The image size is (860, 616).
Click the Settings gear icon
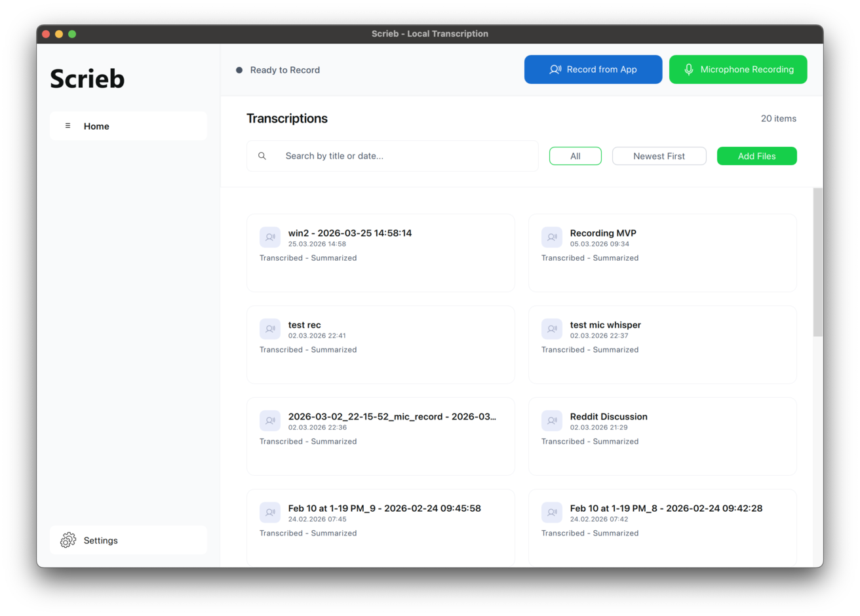68,540
